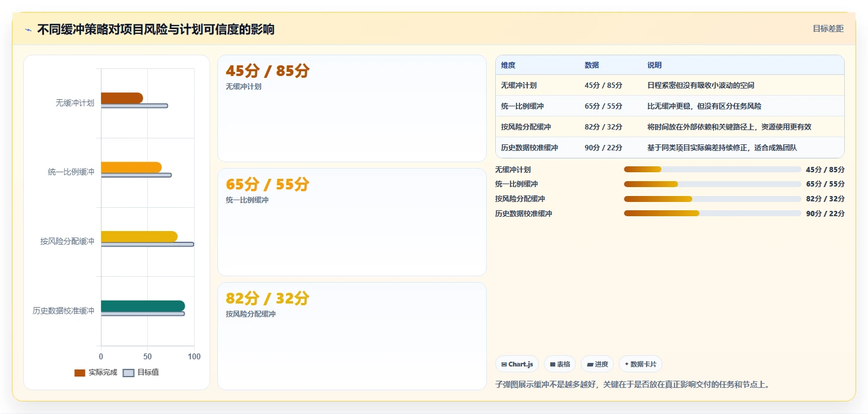The height and width of the screenshot is (414, 868).
Task: Click the 历史数据校准缓冲 progress bar
Action: [712, 213]
